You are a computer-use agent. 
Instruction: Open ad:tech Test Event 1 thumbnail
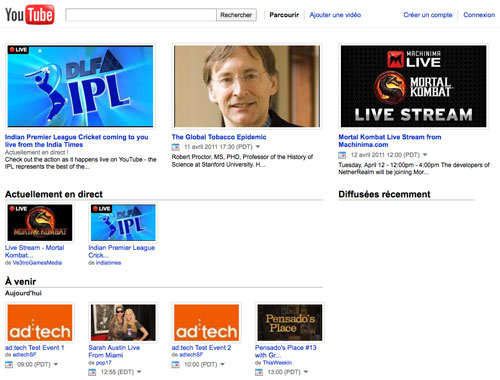coord(40,323)
